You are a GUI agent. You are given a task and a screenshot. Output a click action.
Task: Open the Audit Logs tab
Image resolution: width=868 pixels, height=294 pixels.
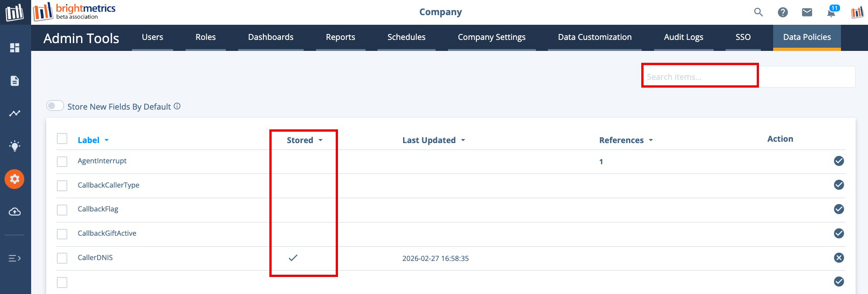coord(683,37)
